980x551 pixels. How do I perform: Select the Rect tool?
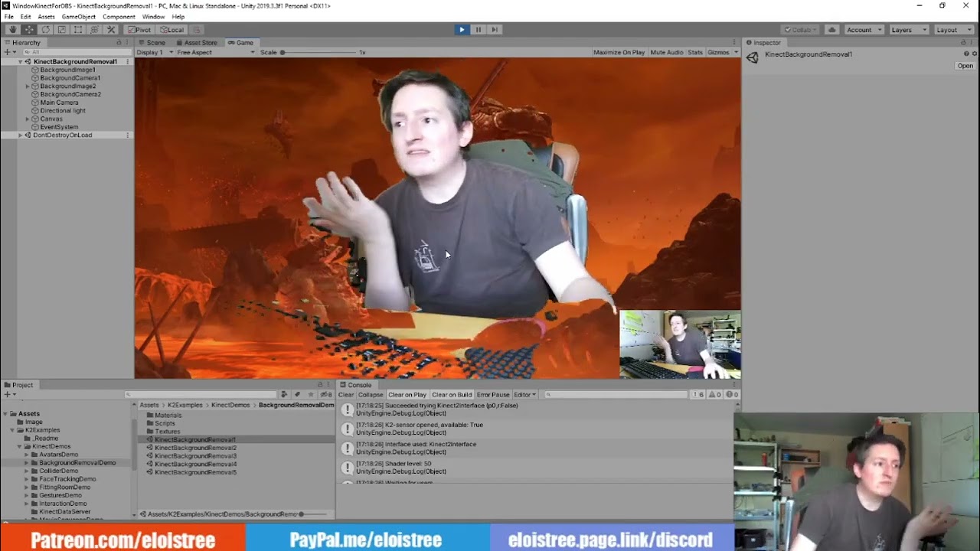point(78,30)
